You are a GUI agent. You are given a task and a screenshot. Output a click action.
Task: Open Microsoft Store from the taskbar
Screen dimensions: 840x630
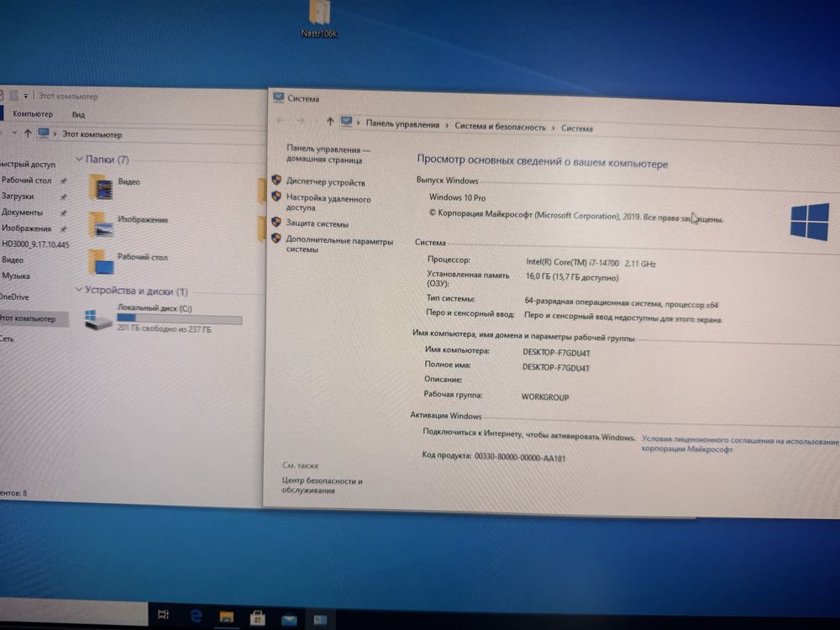tap(258, 618)
